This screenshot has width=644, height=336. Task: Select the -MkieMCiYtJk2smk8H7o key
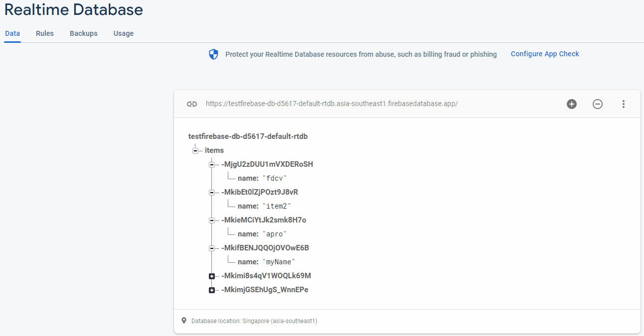point(264,220)
